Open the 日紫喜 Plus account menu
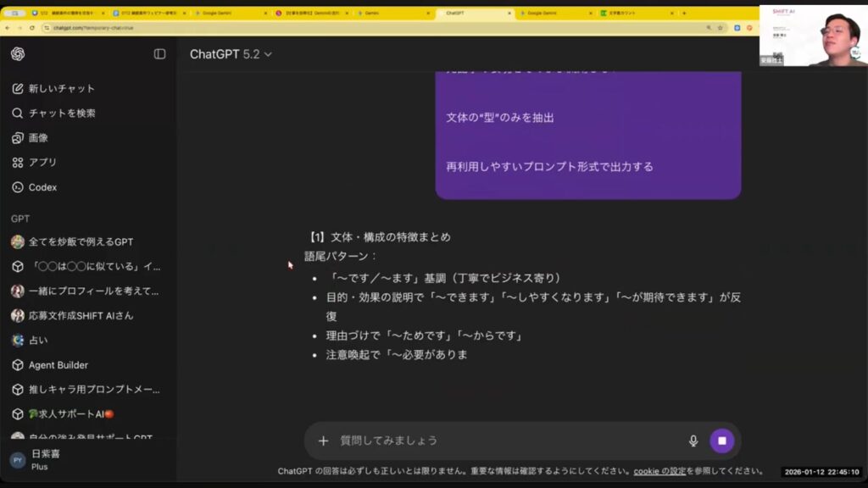Screen dimensions: 868x488 tap(46, 459)
